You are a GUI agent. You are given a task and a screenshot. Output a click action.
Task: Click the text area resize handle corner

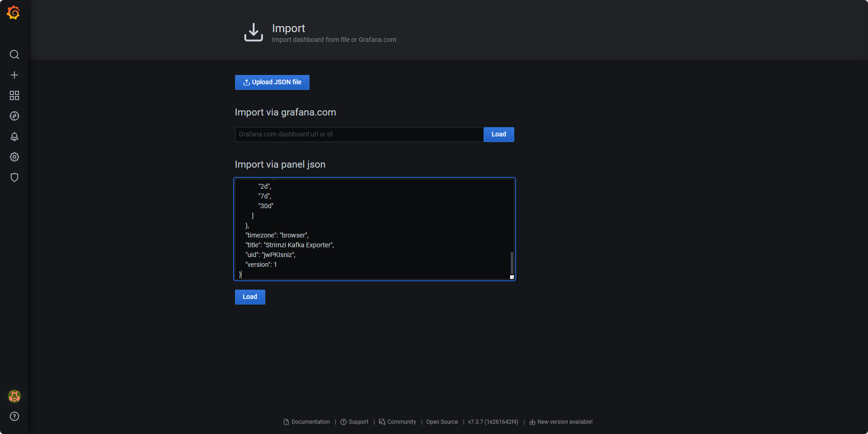(512, 277)
